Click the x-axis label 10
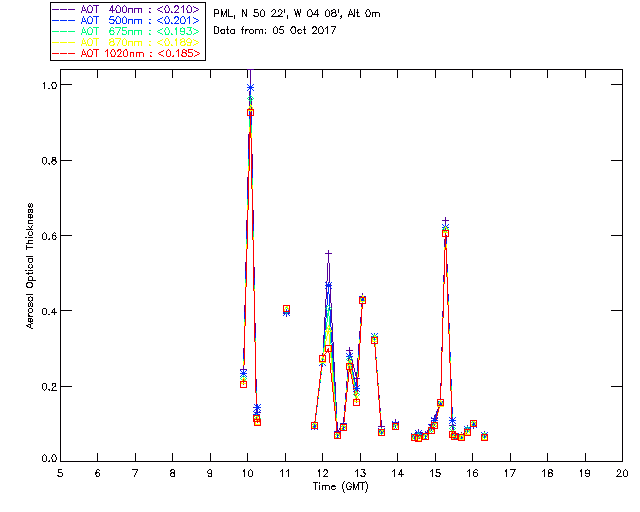The height and width of the screenshot is (512, 640). tap(247, 473)
